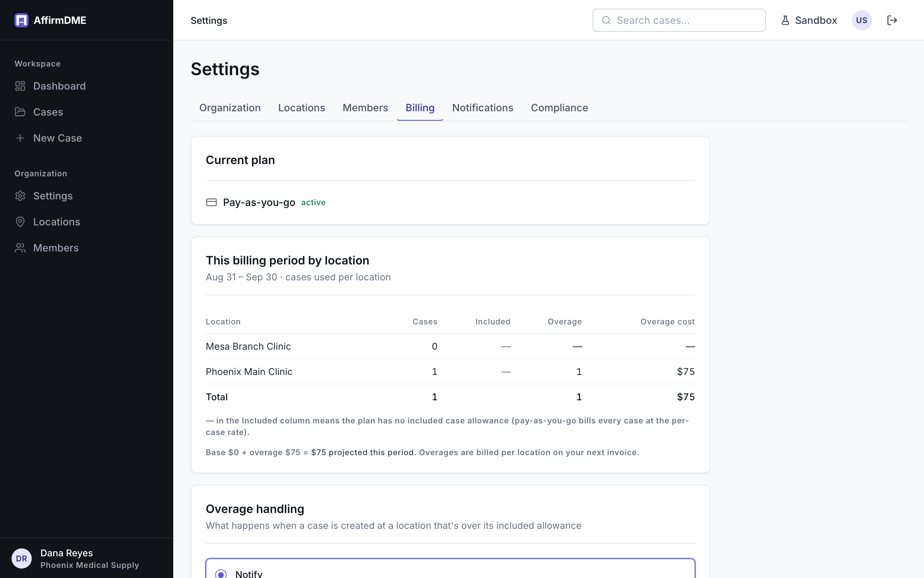Select the Billing tab
The image size is (924, 578).
click(x=420, y=108)
